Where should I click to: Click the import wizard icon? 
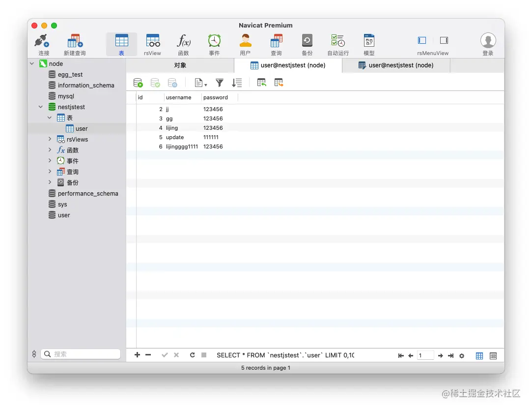pos(262,83)
